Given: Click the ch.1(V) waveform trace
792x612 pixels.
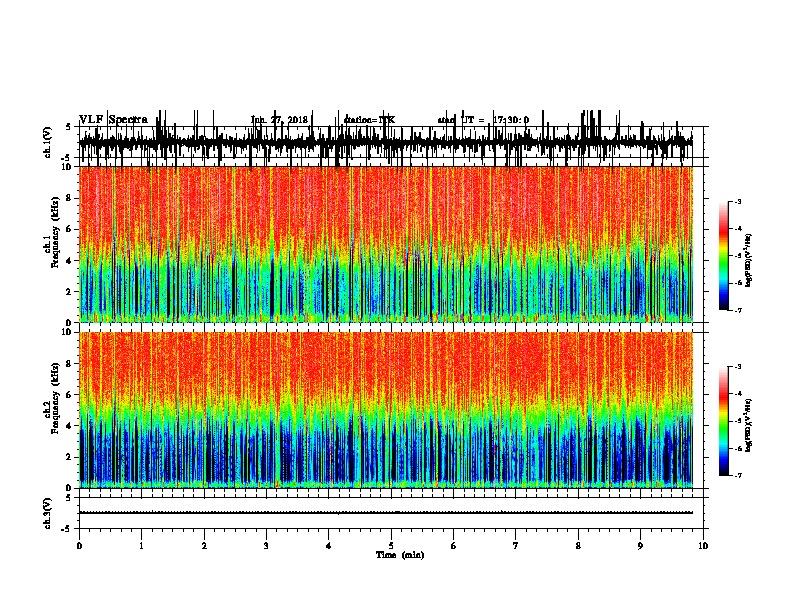Looking at the screenshot, I should click(386, 142).
